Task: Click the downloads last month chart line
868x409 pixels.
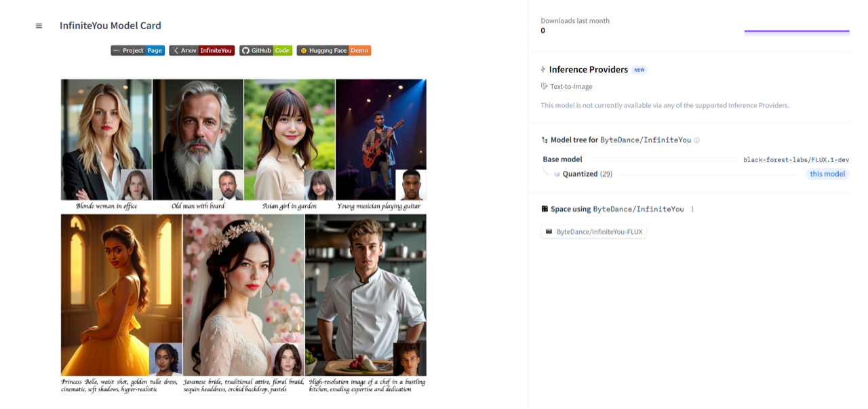Action: [797, 31]
